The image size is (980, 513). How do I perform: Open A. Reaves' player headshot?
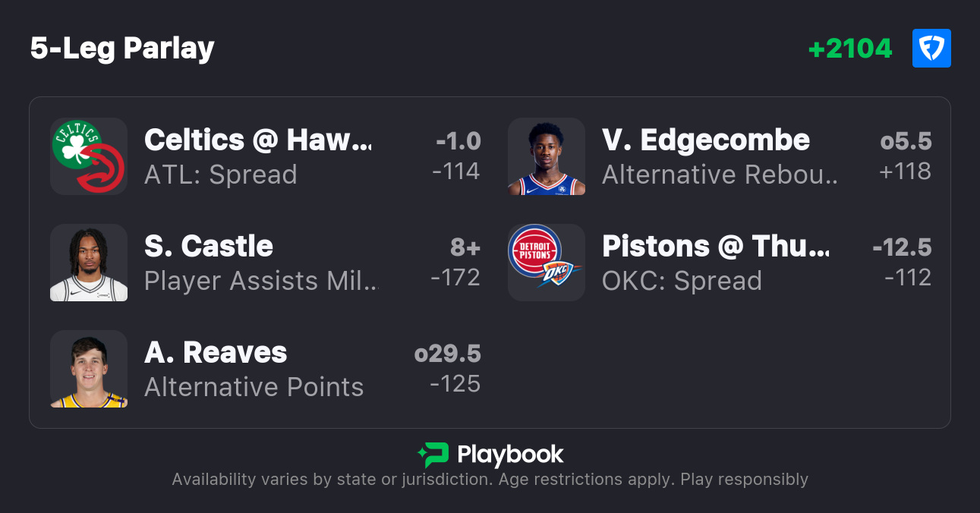tap(89, 369)
